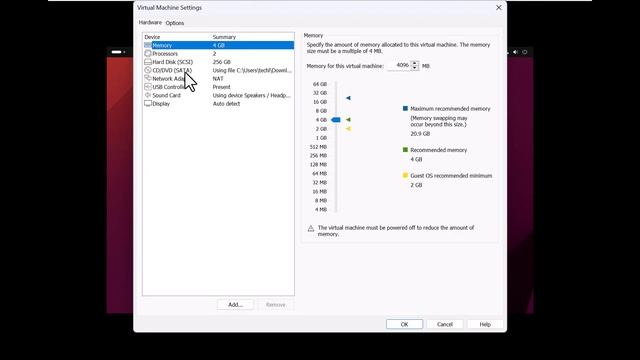The width and height of the screenshot is (640, 360).
Task: Click the Processors device icon
Action: tap(148, 53)
